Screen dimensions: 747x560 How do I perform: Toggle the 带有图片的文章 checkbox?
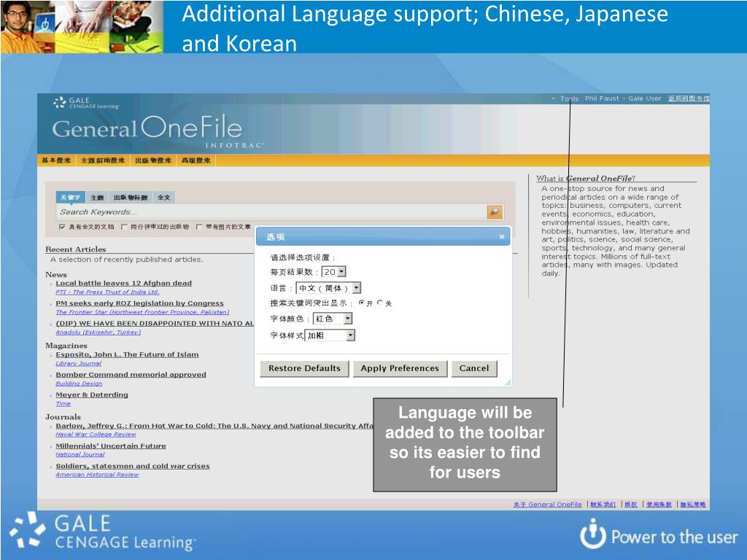pos(199,227)
